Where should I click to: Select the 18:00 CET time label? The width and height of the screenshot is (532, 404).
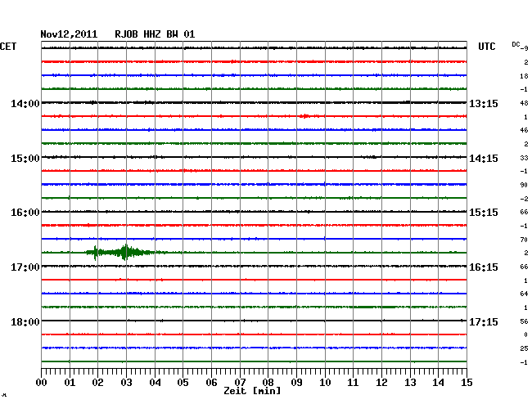pos(25,321)
